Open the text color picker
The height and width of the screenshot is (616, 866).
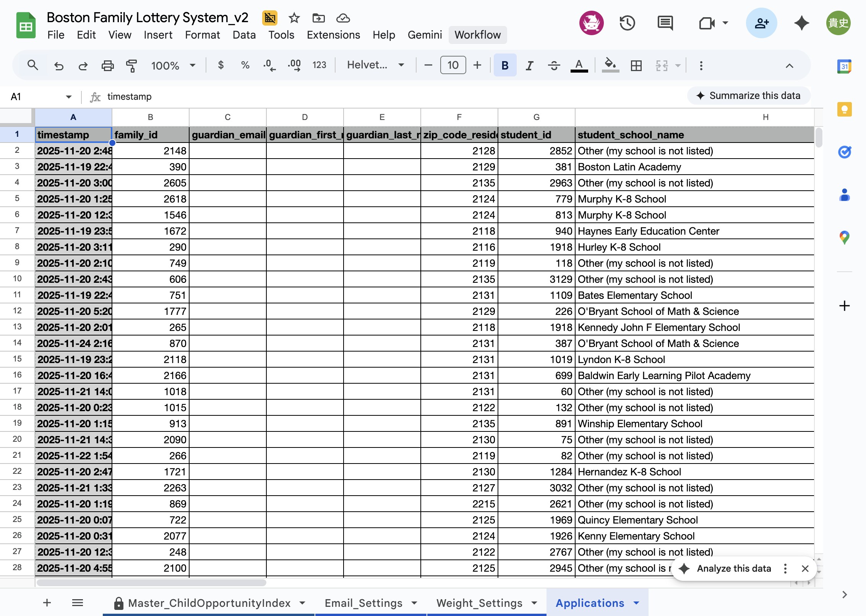pos(579,66)
